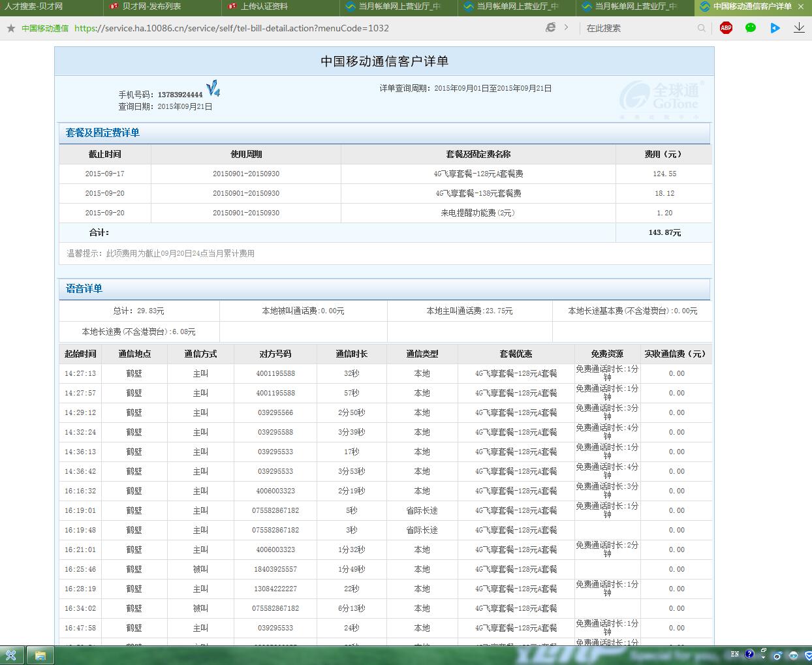Click the IE compatibility mode icon
The height and width of the screenshot is (665, 812).
click(551, 27)
